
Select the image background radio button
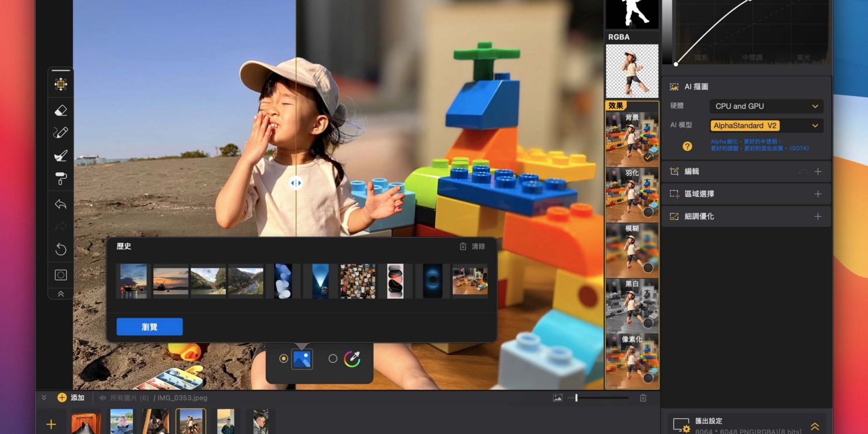click(x=284, y=359)
